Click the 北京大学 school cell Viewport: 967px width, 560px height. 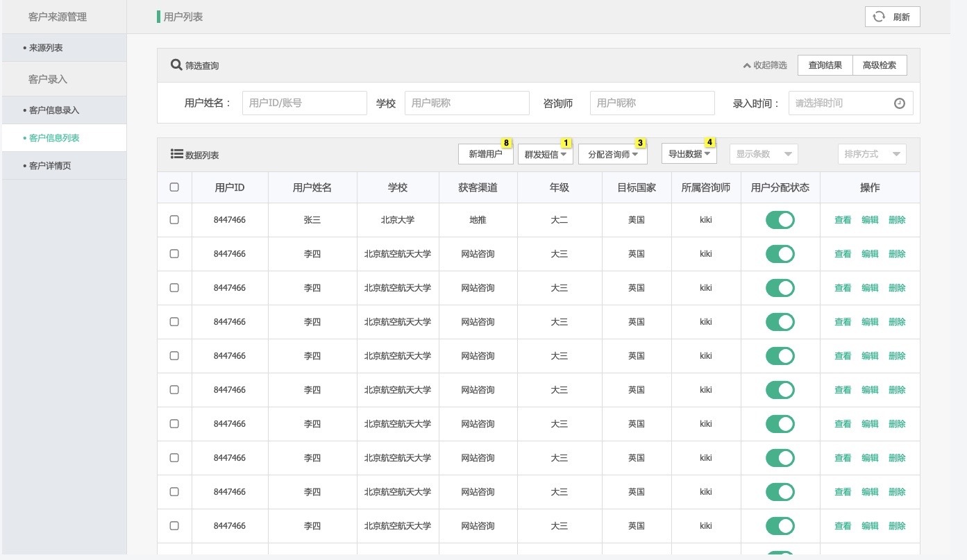tap(398, 220)
